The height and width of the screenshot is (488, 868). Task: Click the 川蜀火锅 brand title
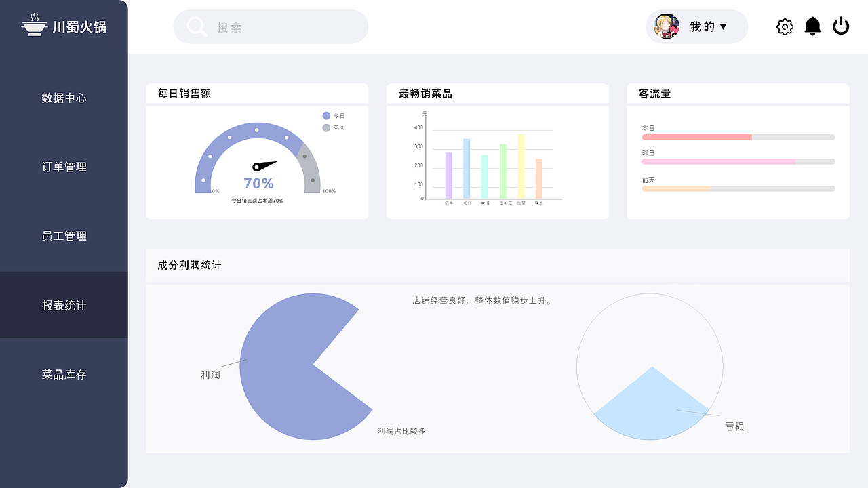coord(79,27)
